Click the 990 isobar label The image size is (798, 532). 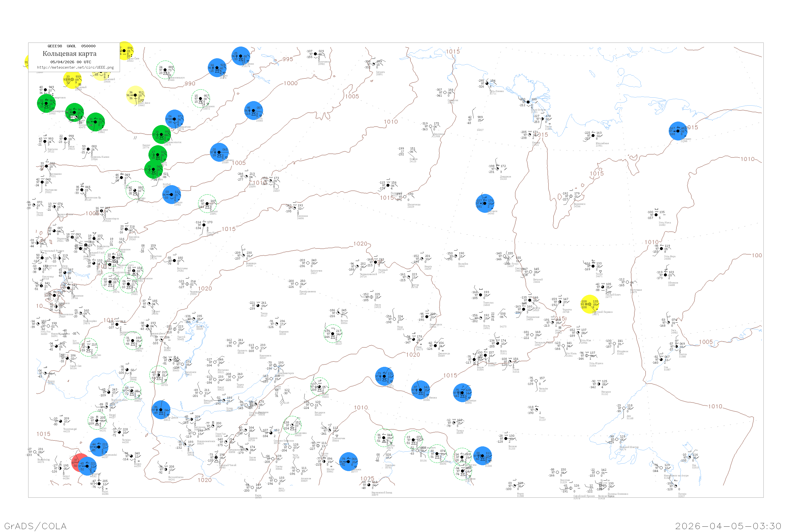pyautogui.click(x=190, y=84)
